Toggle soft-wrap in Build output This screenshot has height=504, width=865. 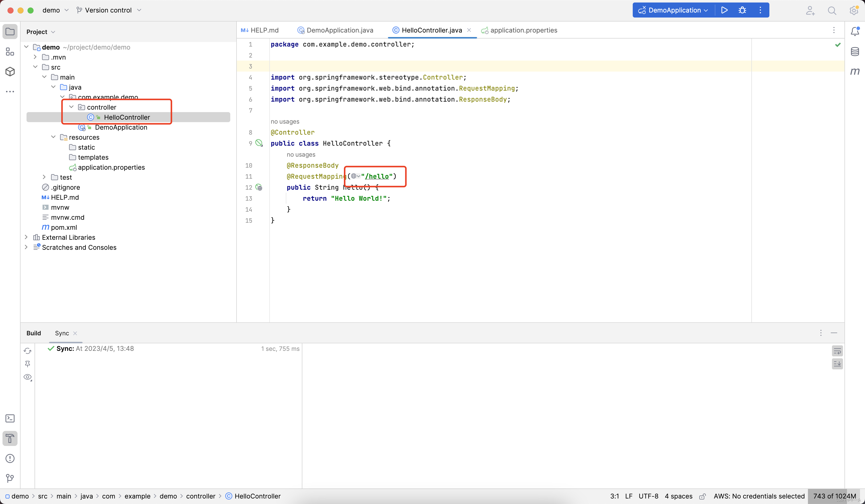coord(837,351)
